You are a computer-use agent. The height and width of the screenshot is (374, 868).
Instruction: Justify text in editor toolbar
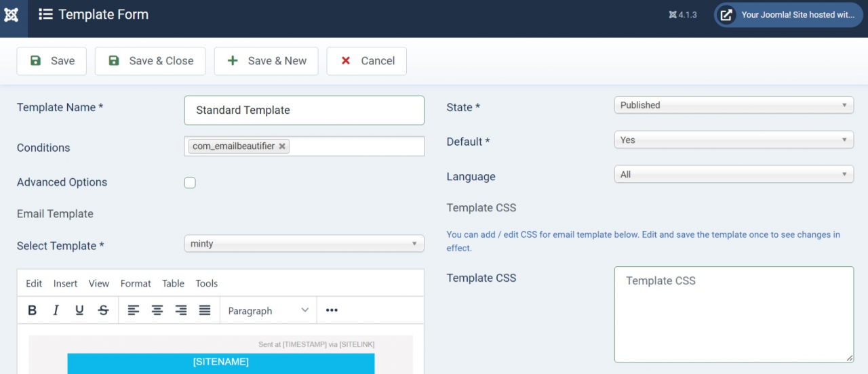click(205, 310)
